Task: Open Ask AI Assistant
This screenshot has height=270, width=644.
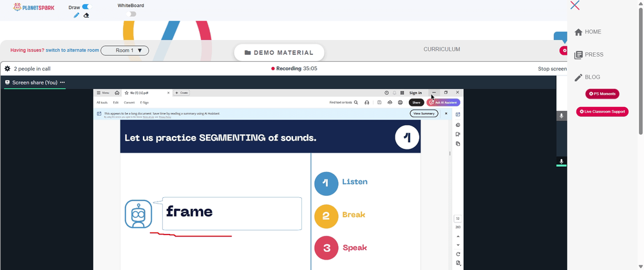Action: pos(444,102)
